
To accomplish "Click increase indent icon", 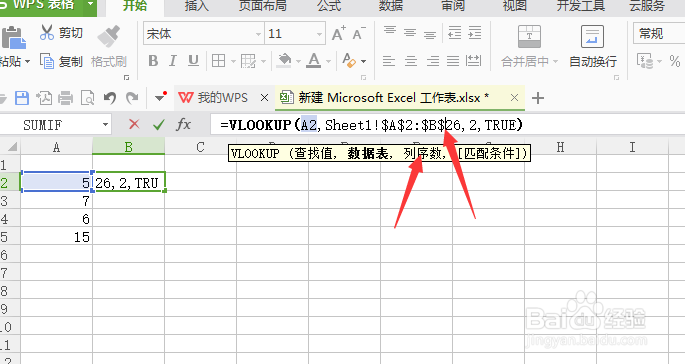I will (x=474, y=32).
